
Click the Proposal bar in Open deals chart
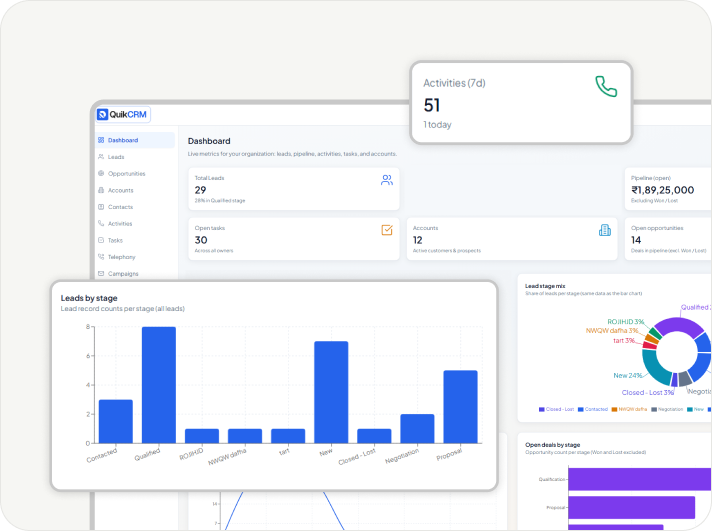632,507
